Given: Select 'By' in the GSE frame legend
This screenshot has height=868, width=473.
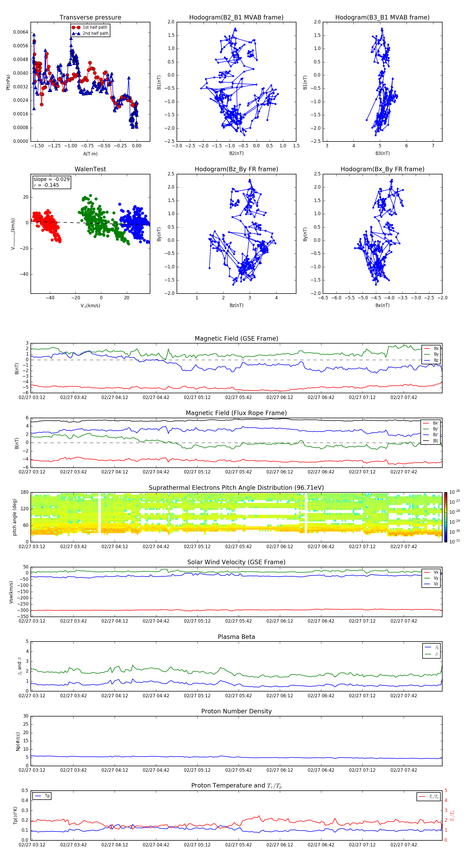Looking at the screenshot, I should [431, 354].
